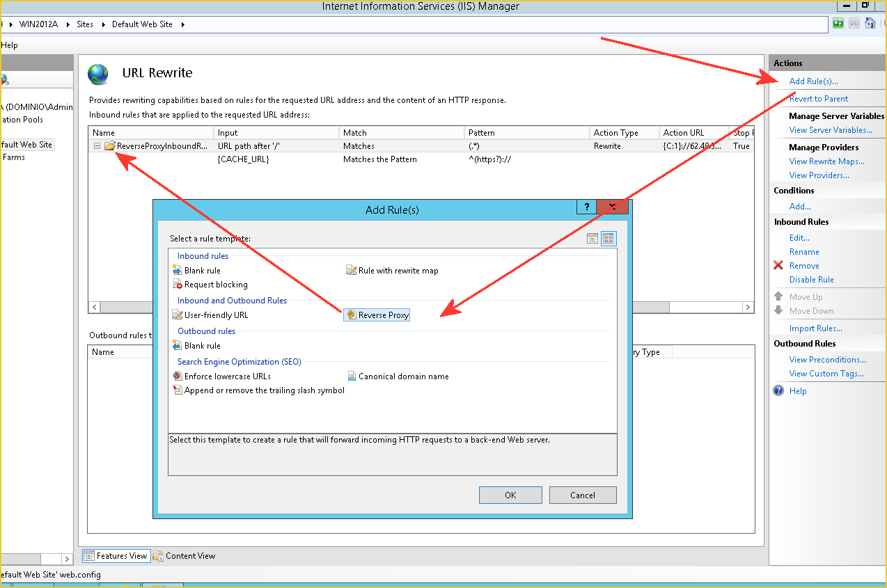
Task: Click Edit... under Inbound Rules
Action: tap(799, 238)
